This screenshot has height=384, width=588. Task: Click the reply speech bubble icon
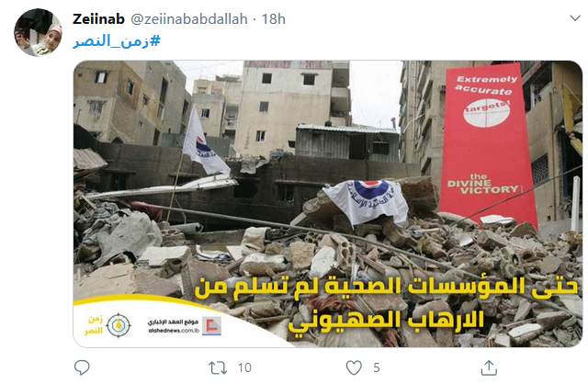point(82,367)
